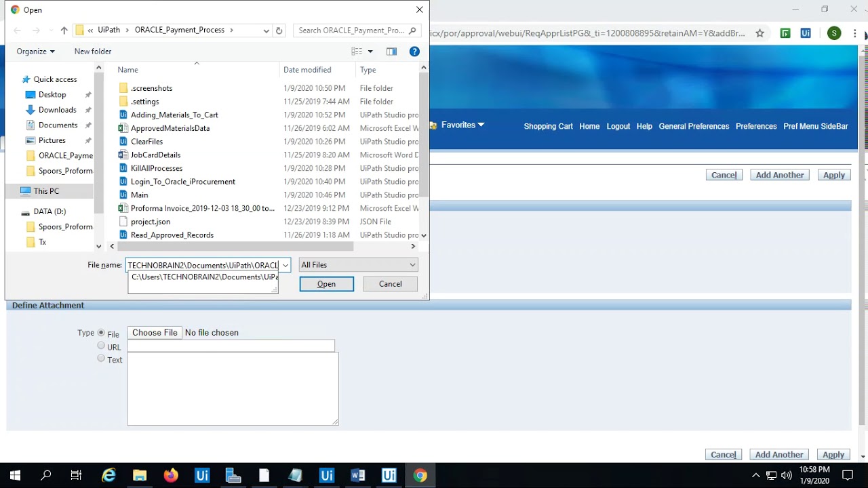Image resolution: width=868 pixels, height=488 pixels.
Task: Select Desktop in Quick access
Action: click(52, 95)
